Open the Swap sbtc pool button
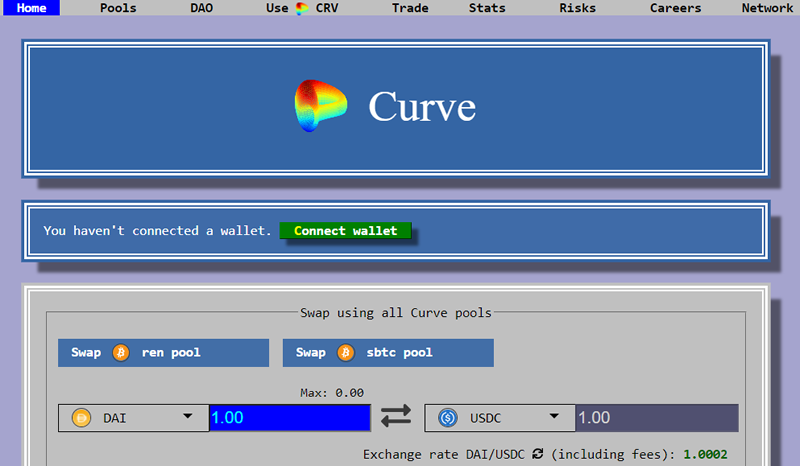 [388, 353]
